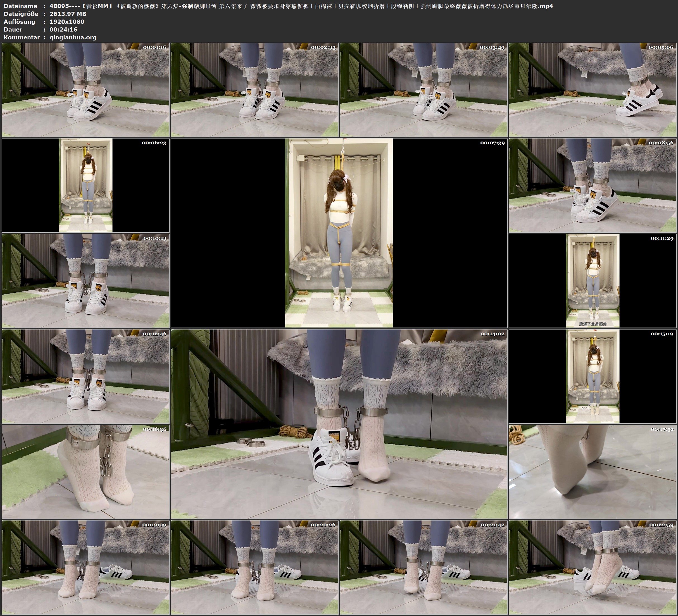Open the 00:19:09 thumbnail
The image size is (678, 616).
click(85, 567)
